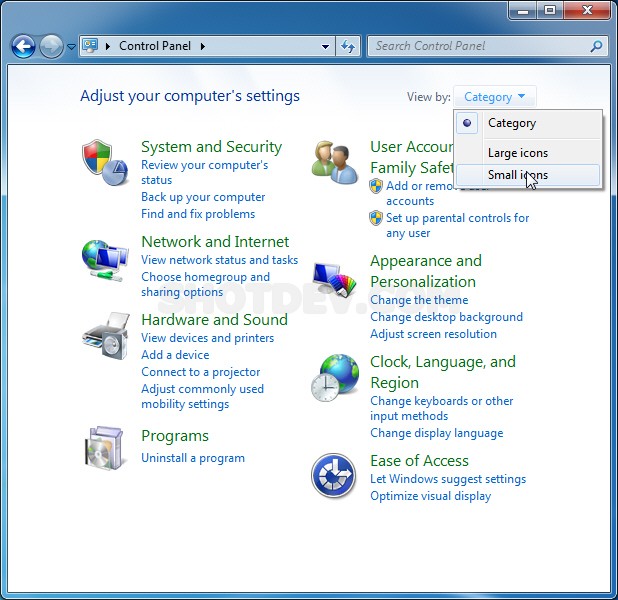
Task: Click the Hardware and Sound printer icon
Action: tap(105, 336)
